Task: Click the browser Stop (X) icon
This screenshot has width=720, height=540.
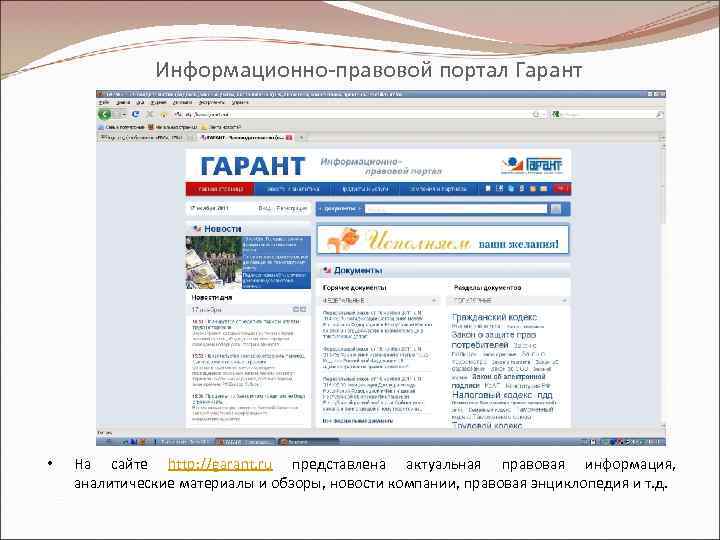Action: (150, 114)
